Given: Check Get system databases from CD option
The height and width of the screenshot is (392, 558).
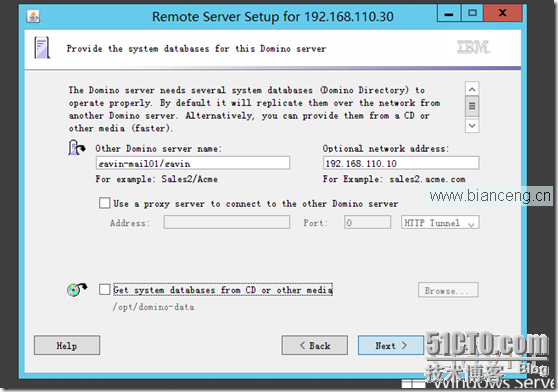Looking at the screenshot, I should 104,289.
